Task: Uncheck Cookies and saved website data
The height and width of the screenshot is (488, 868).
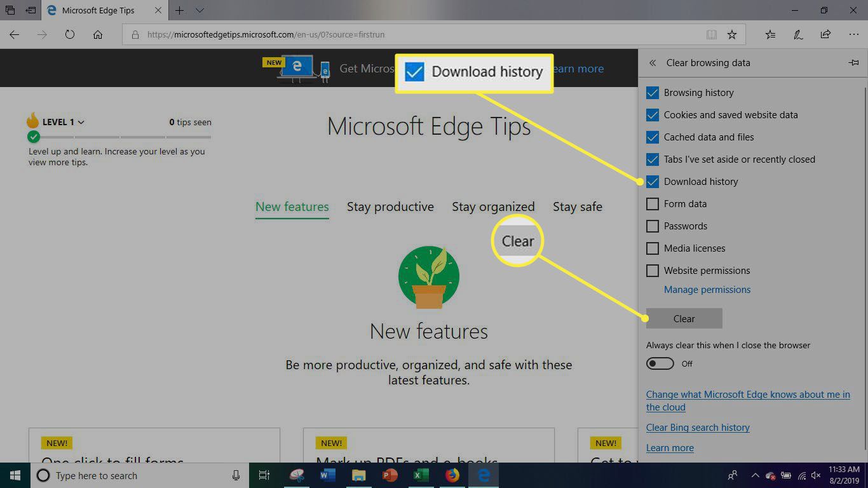Action: click(653, 115)
